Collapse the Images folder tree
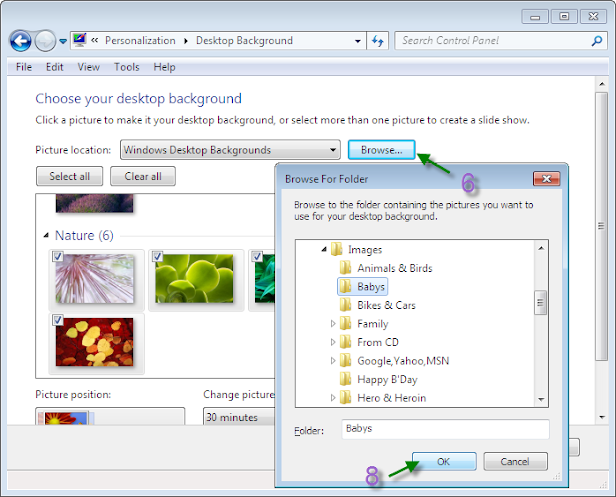The image size is (616, 497). tap(324, 249)
